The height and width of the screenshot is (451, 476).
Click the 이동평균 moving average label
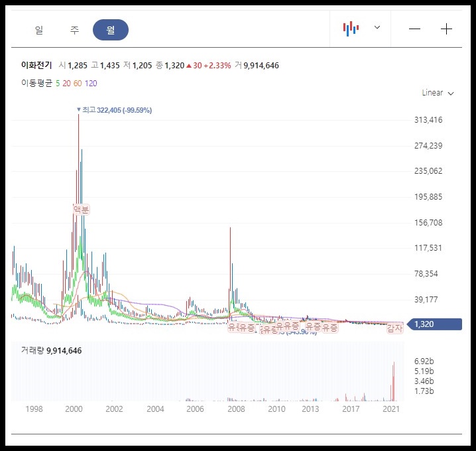pyautogui.click(x=36, y=83)
